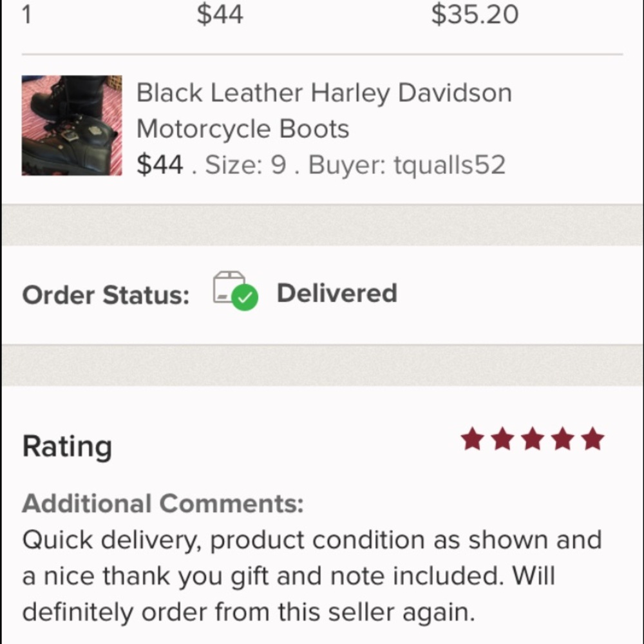Click the fifth star to adjust rating
The width and height of the screenshot is (644, 644).
tap(591, 439)
